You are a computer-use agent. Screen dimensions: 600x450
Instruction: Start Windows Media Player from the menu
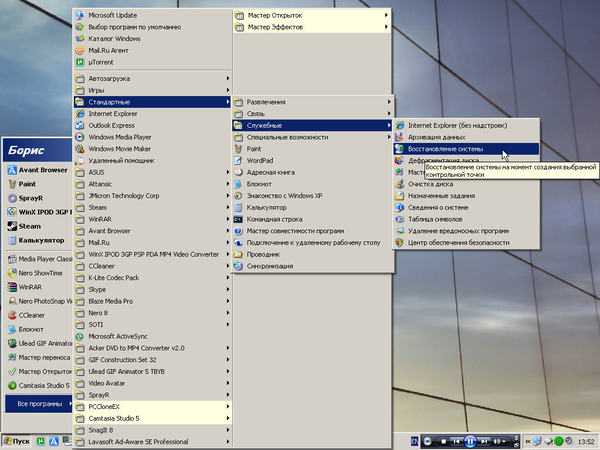point(152,137)
